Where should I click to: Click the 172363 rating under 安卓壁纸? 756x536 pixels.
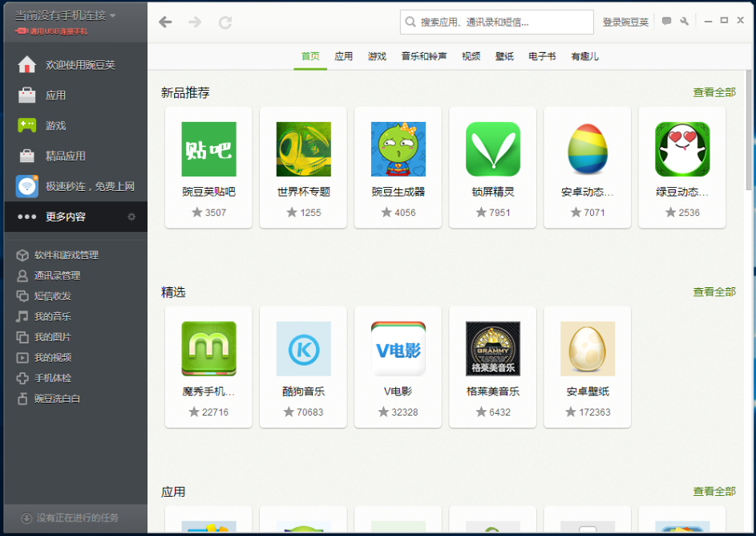point(595,412)
